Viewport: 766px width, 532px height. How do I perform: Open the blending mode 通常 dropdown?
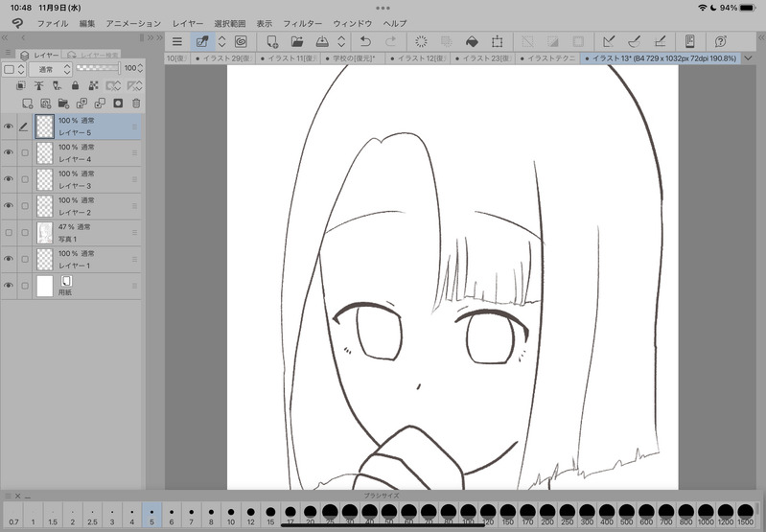pos(50,69)
